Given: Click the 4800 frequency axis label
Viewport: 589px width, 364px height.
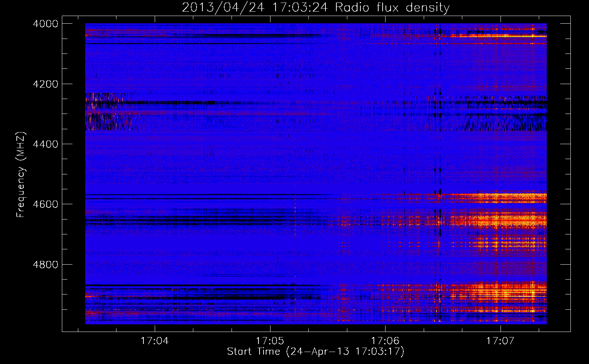Looking at the screenshot, I should tap(46, 264).
